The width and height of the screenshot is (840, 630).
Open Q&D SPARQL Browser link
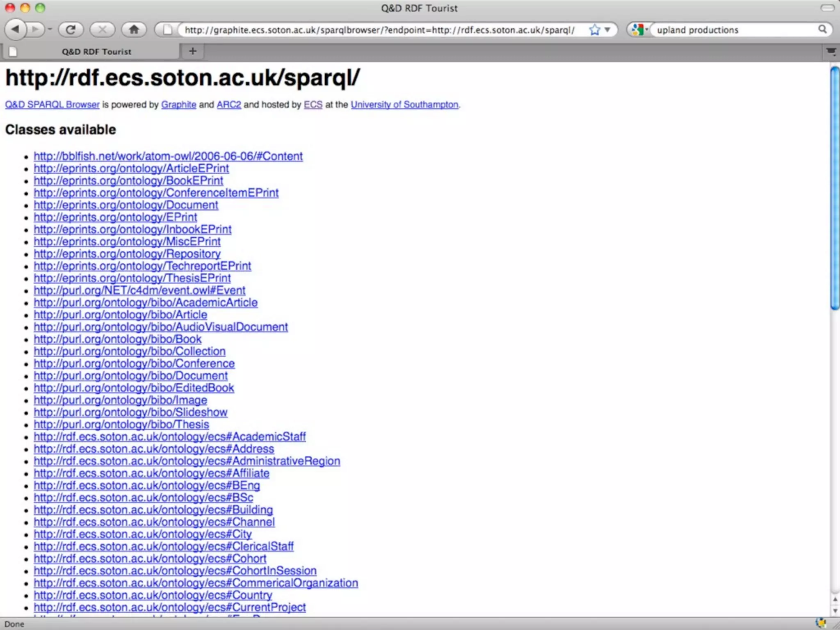coord(52,105)
